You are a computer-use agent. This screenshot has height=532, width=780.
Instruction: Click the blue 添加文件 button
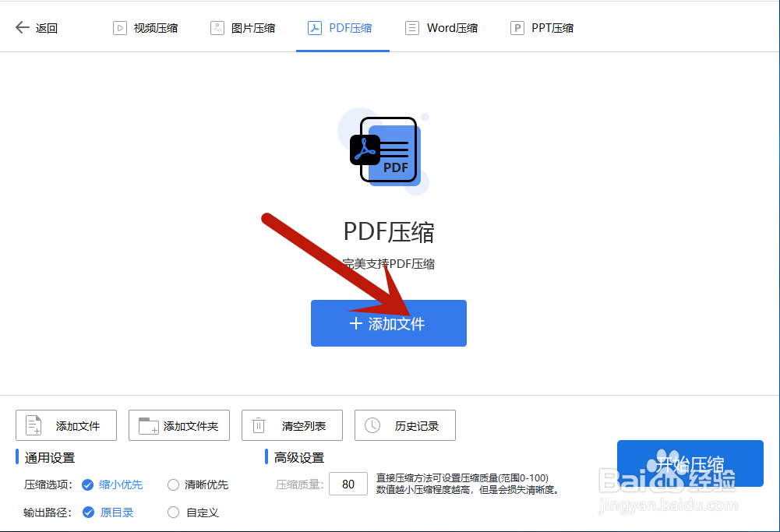click(x=388, y=322)
